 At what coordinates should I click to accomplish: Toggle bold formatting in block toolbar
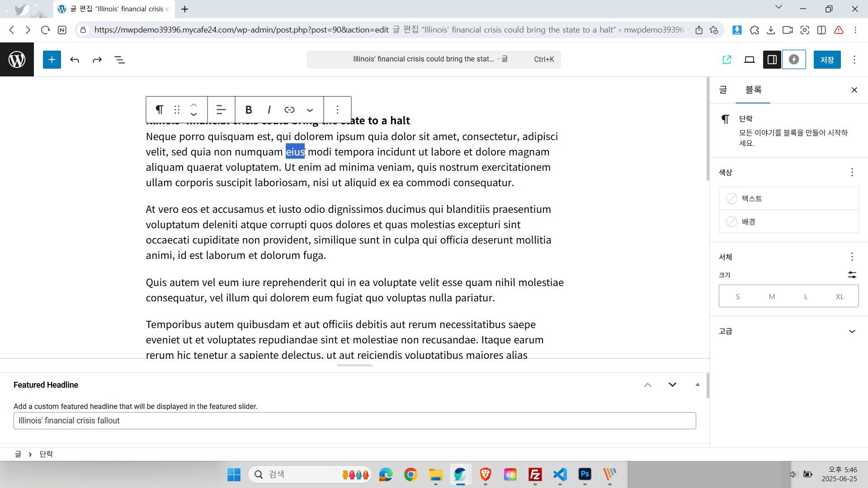click(248, 110)
